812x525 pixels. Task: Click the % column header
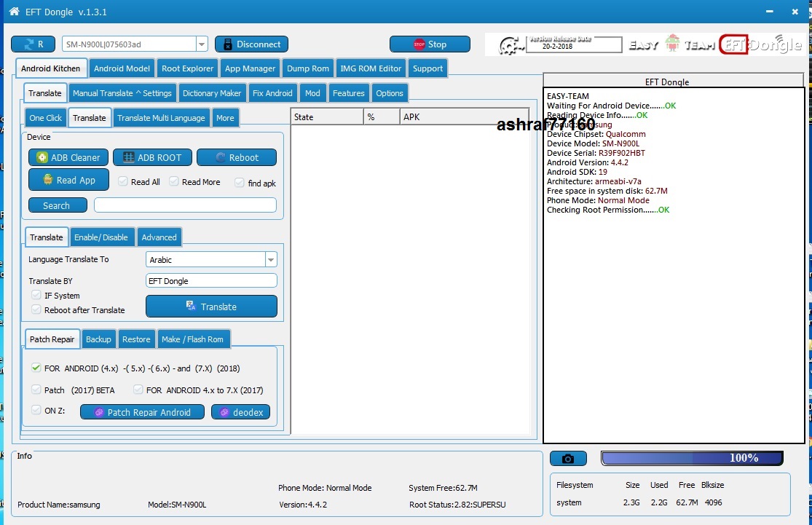coord(382,117)
